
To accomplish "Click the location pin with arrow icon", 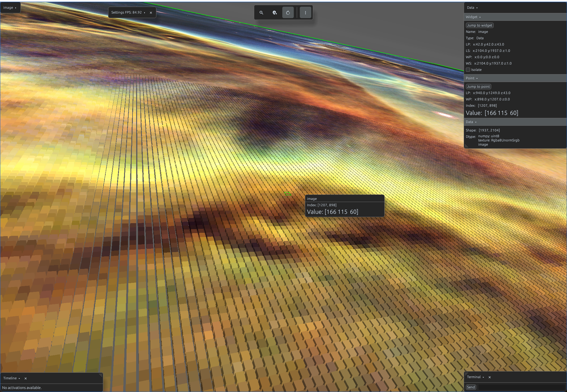I will coord(275,13).
